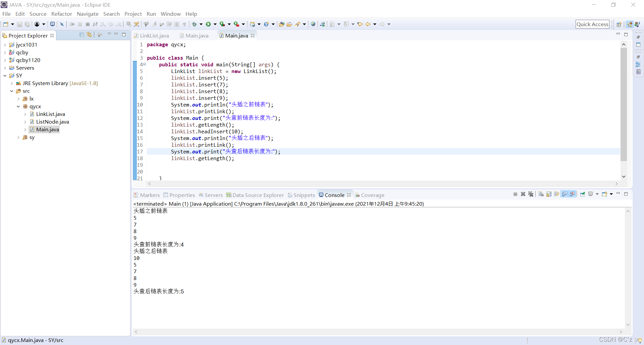
Task: Switch to the Java EE perspective
Action: tap(630, 24)
